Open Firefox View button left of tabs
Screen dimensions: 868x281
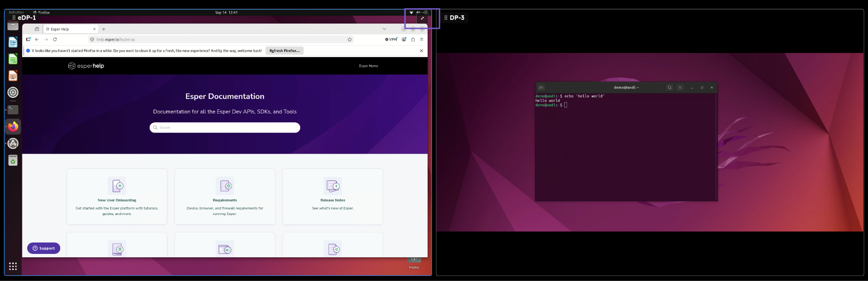(x=37, y=29)
